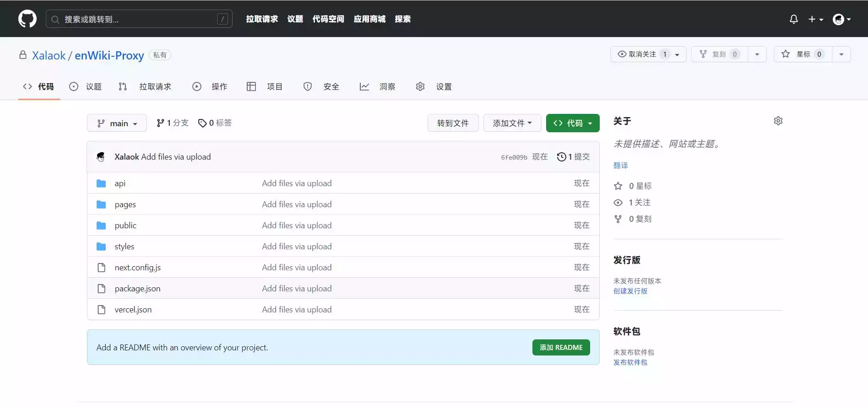View commit history 1 提交
This screenshot has width=868, height=408.
[573, 157]
